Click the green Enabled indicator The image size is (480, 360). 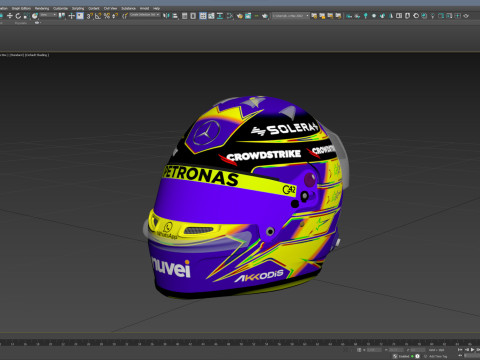tap(412, 356)
